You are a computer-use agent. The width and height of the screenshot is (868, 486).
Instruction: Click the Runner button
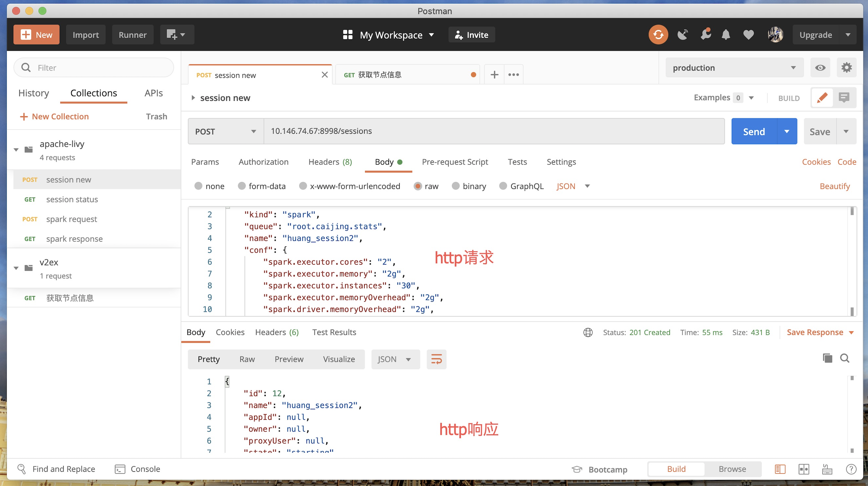coord(132,35)
